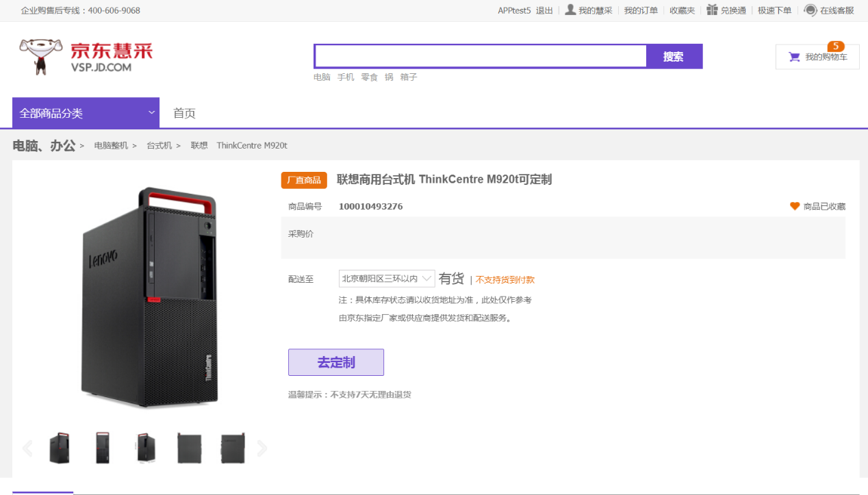Click the 搜索 search button

674,56
